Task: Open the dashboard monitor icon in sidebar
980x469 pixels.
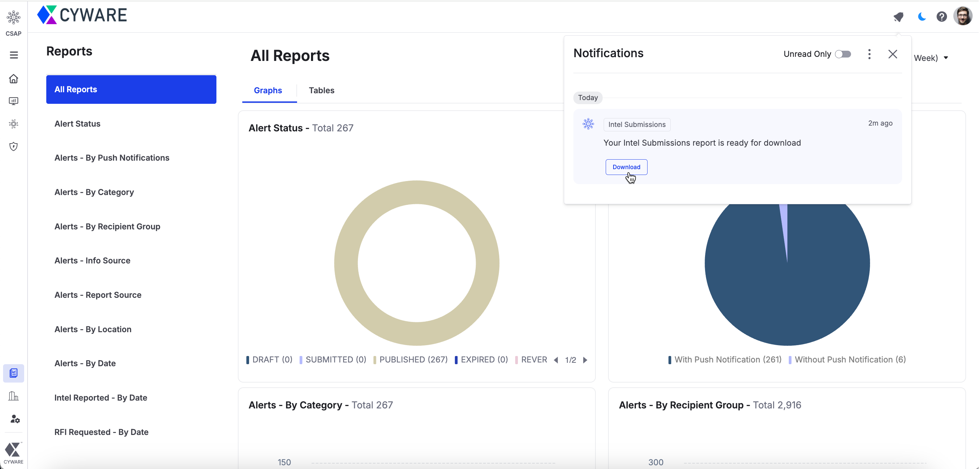Action: (x=14, y=101)
